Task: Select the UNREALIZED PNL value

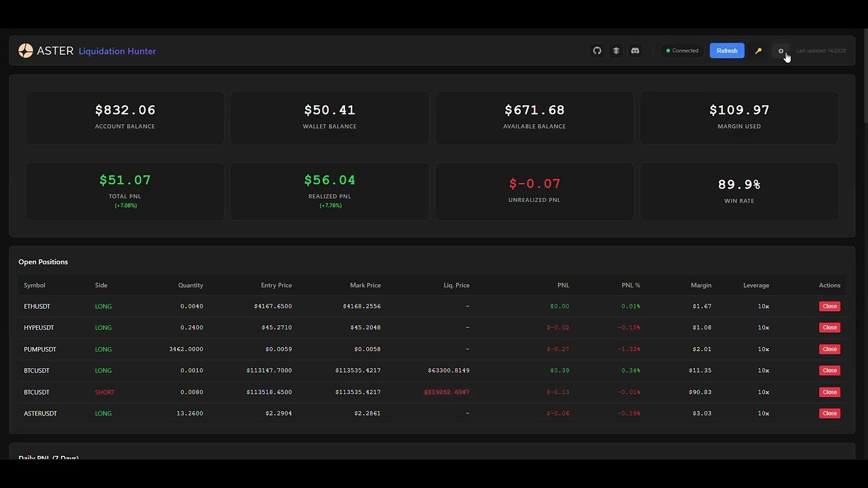Action: (534, 183)
